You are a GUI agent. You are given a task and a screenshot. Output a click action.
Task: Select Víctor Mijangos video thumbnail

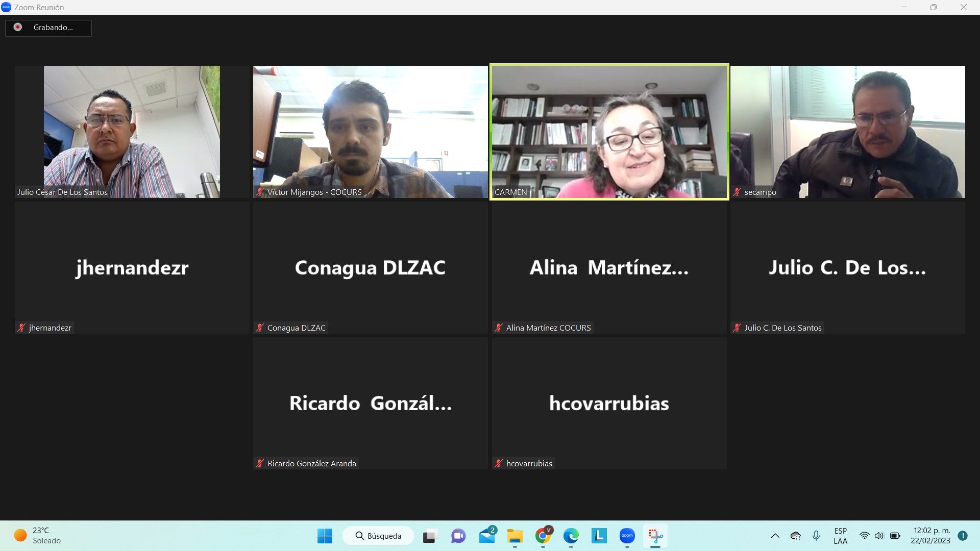click(370, 132)
